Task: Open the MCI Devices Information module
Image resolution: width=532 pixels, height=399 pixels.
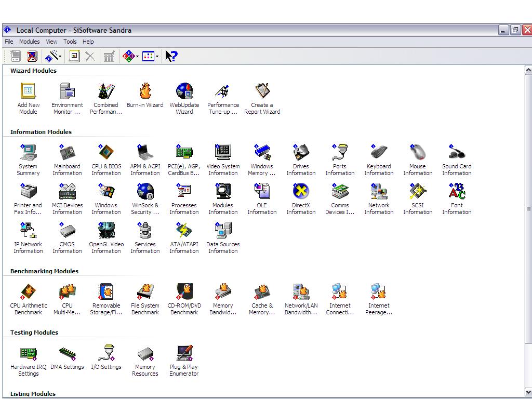Action: (67, 199)
